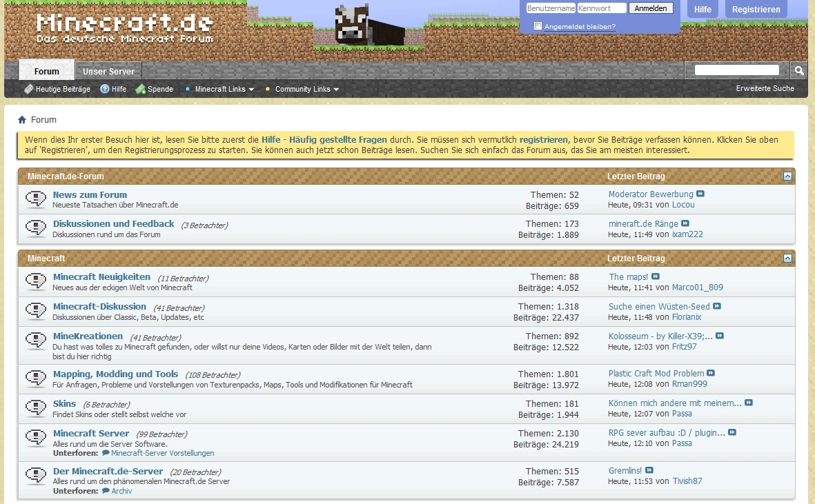Open the Plastic Craft Mod Problem thread
The image size is (815, 504).
(x=656, y=373)
